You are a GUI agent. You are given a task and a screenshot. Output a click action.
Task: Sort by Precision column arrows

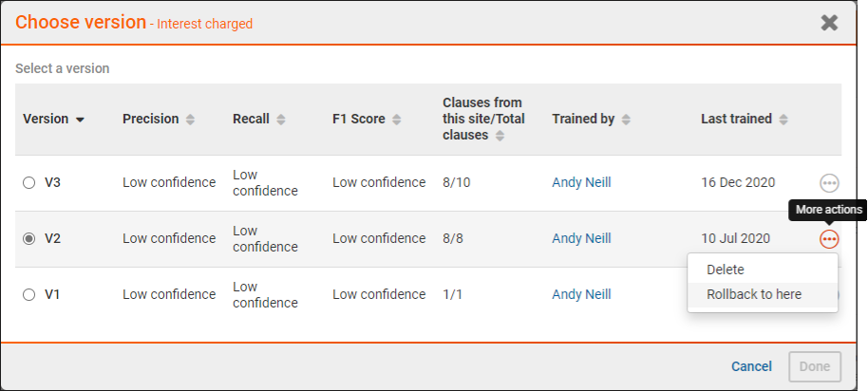[190, 120]
